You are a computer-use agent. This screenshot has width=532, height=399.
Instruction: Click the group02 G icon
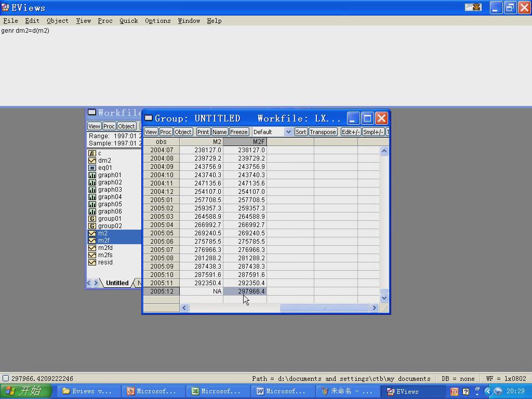point(92,226)
